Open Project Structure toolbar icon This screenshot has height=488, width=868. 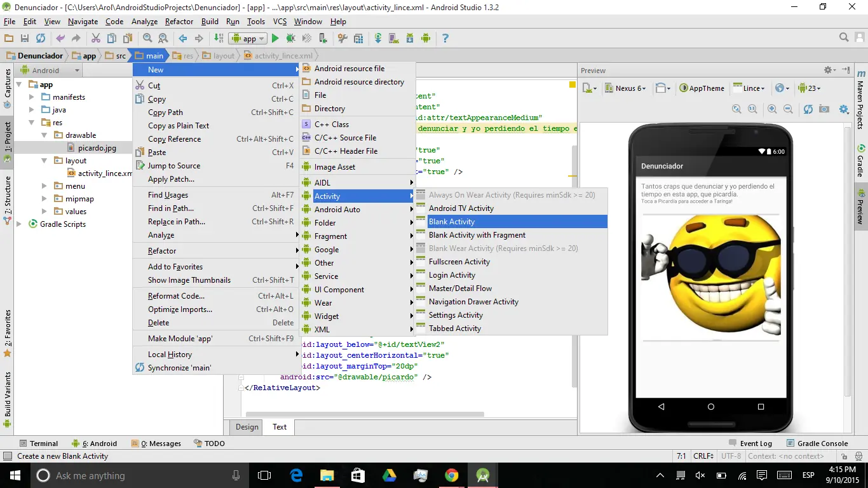(x=358, y=39)
